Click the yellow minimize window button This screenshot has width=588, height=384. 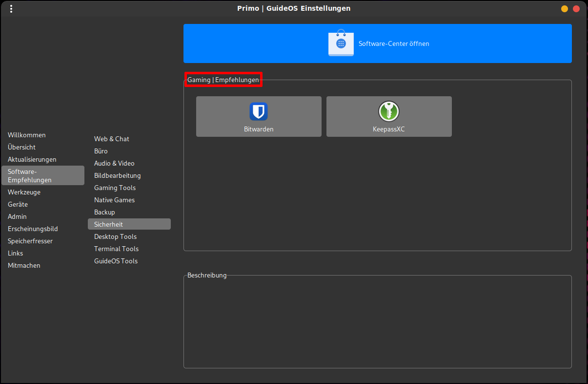click(565, 9)
